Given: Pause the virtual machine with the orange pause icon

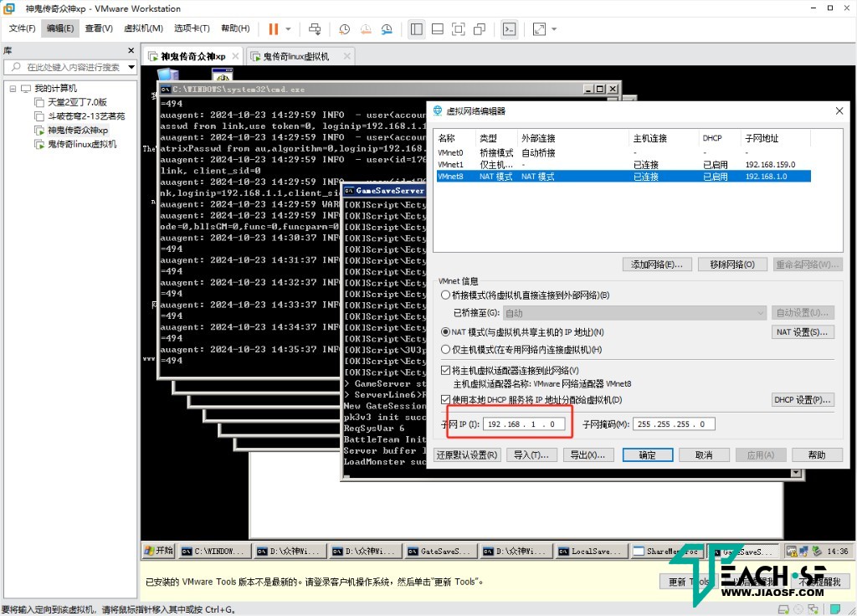Looking at the screenshot, I should (274, 29).
